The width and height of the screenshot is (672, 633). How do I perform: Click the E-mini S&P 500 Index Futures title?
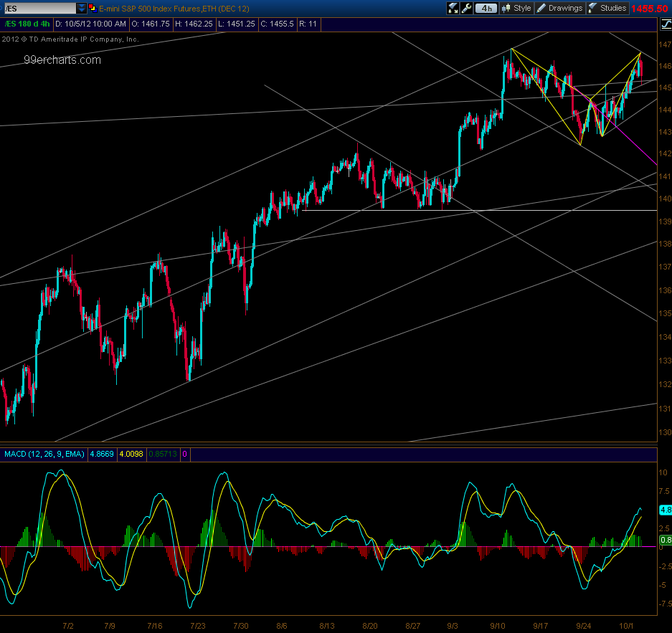click(174, 9)
